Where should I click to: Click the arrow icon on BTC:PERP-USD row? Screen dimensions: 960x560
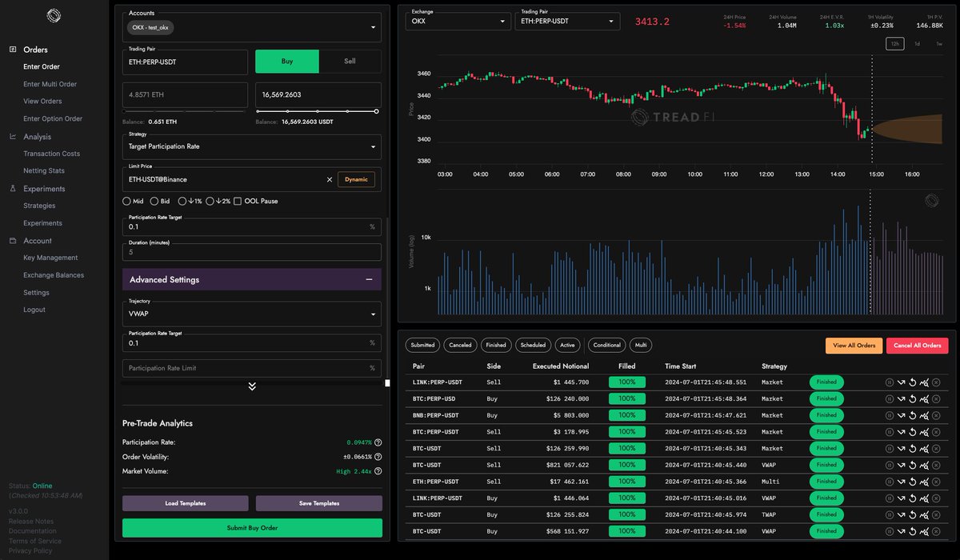coord(900,398)
